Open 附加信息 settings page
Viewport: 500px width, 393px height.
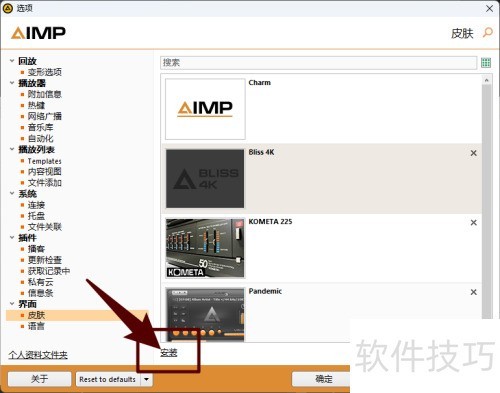44,94
